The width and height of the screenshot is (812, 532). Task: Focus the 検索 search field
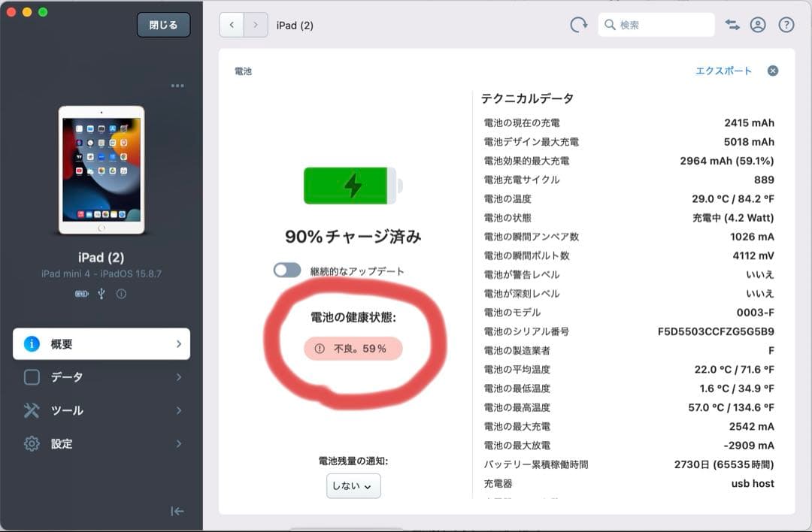click(x=656, y=25)
